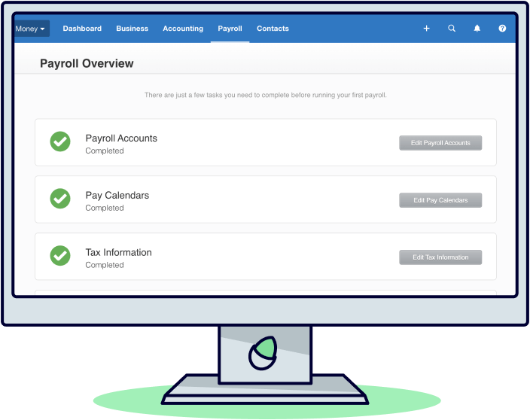Open notifications via the bell icon

click(x=477, y=29)
